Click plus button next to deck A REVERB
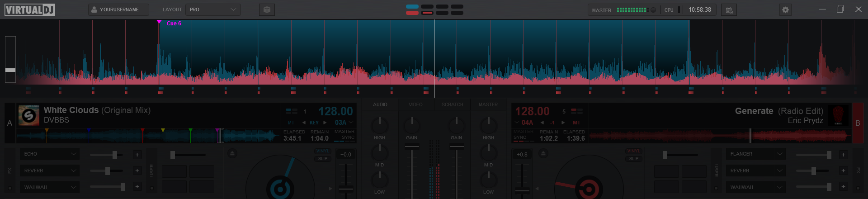 (x=137, y=171)
